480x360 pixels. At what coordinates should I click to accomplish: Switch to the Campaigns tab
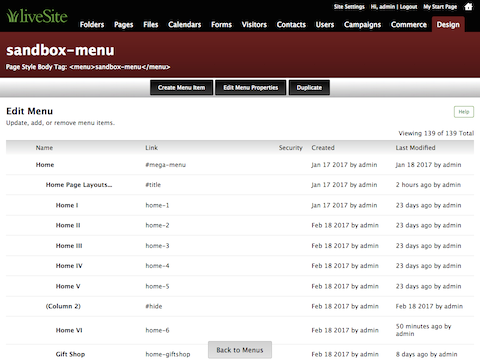362,25
